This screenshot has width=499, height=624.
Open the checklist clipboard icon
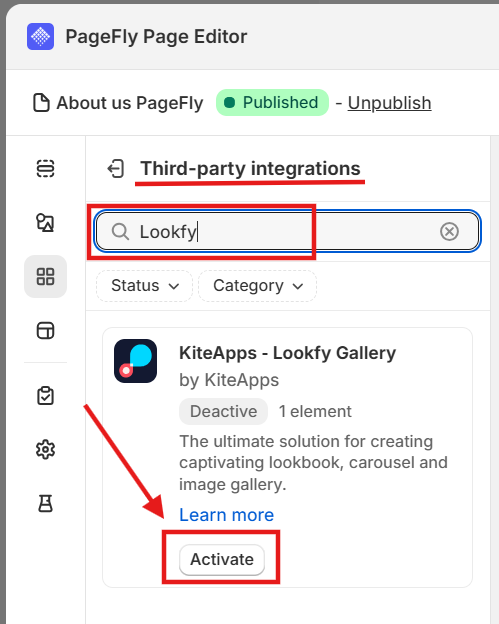45,396
